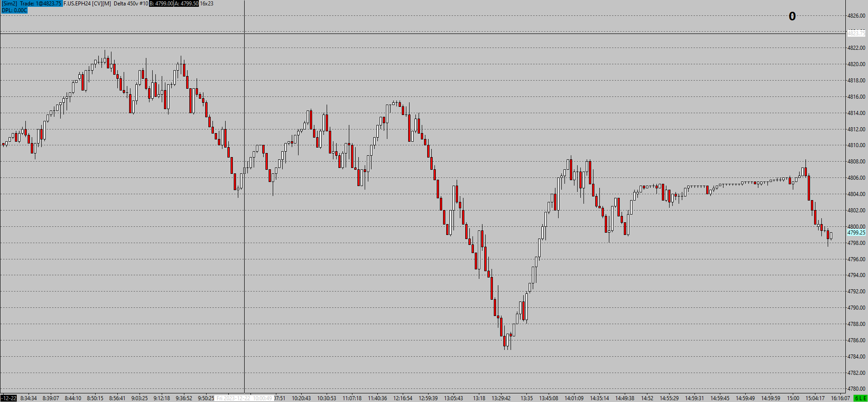The image size is (868, 402).
Task: Click the ask price A: 4799.50
Action: click(x=187, y=4)
